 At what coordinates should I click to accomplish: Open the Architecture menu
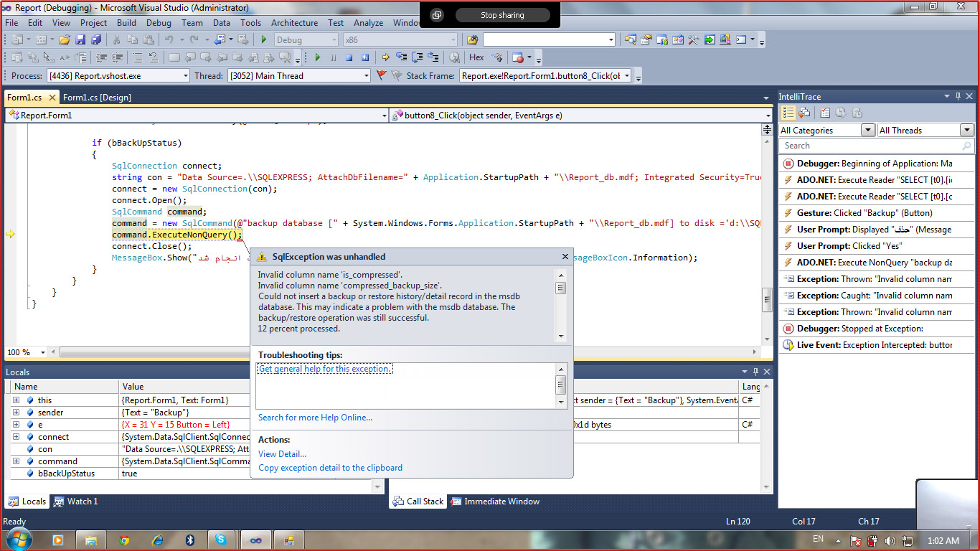point(294,23)
